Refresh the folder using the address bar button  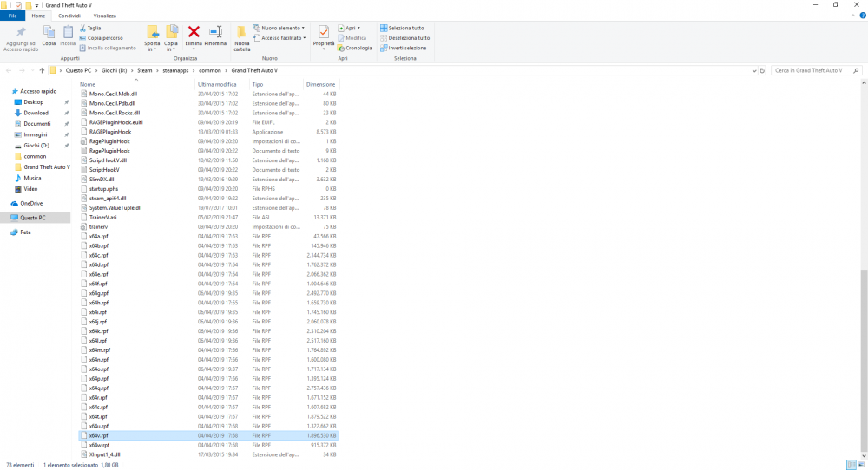click(764, 69)
